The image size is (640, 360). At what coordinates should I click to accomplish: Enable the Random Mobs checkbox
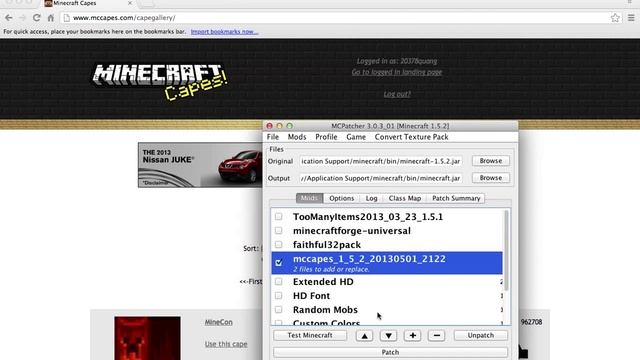coord(278,310)
